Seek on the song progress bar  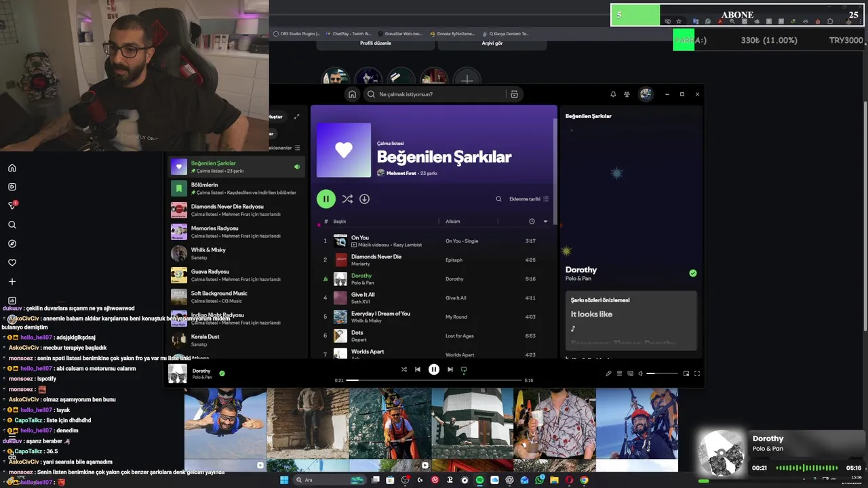(x=434, y=380)
